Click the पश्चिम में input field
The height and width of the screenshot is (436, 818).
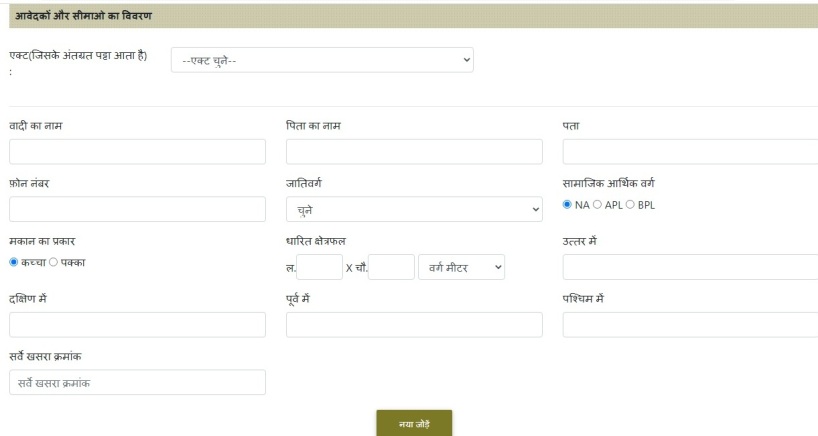[x=690, y=325]
